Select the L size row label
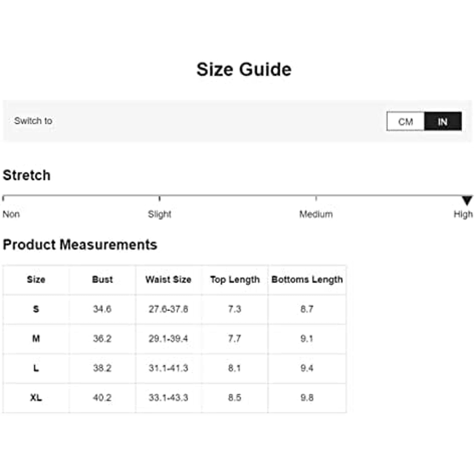This screenshot has height=476, width=476. (x=36, y=368)
